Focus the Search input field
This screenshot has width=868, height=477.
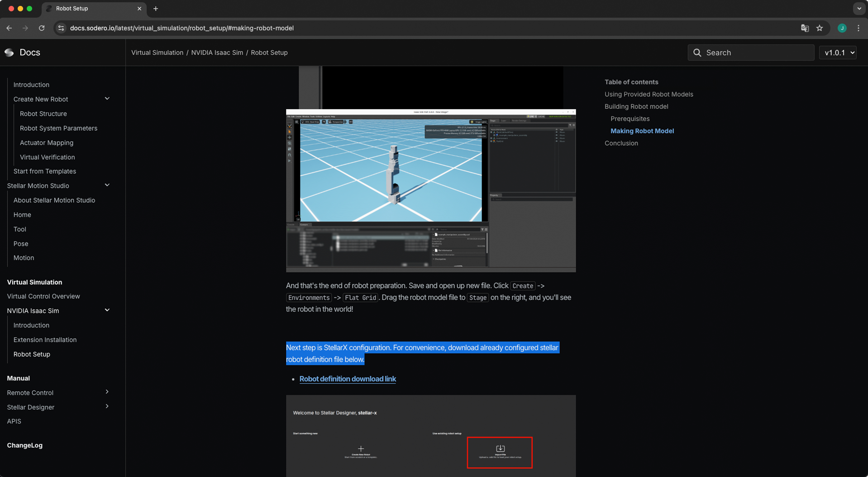pyautogui.click(x=751, y=53)
